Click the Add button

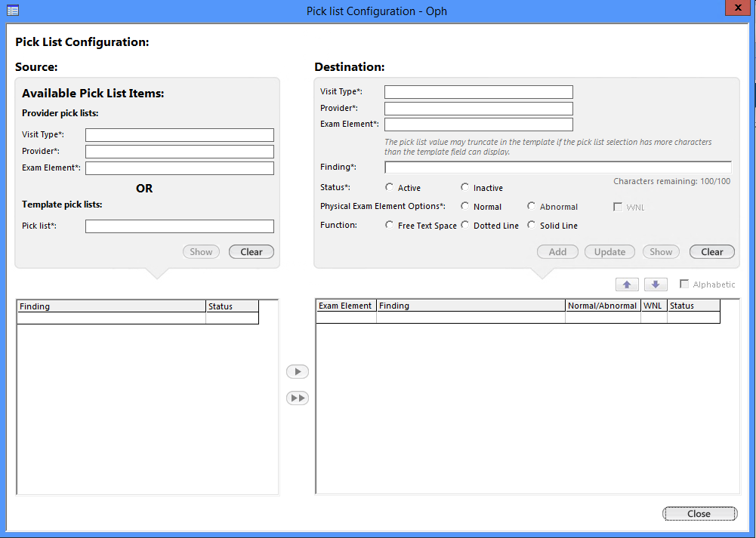[x=557, y=252]
